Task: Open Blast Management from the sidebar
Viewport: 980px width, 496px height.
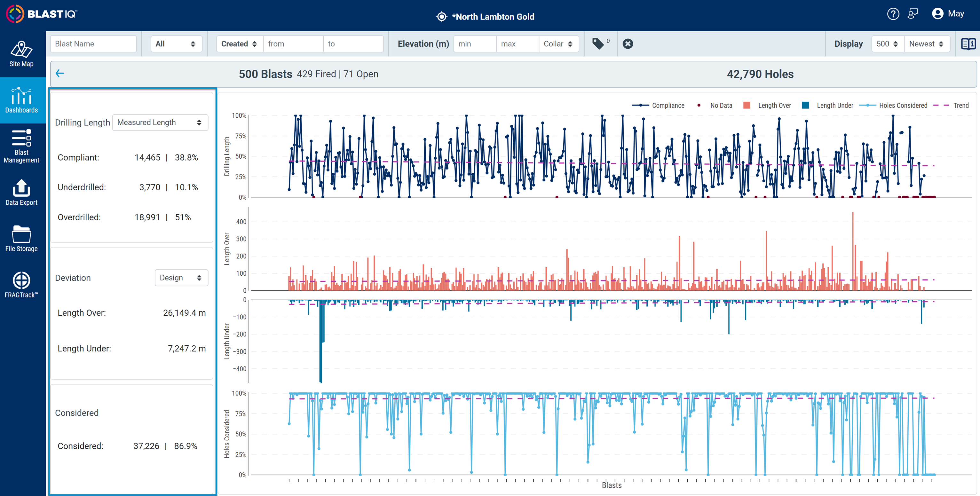Action: [x=22, y=146]
